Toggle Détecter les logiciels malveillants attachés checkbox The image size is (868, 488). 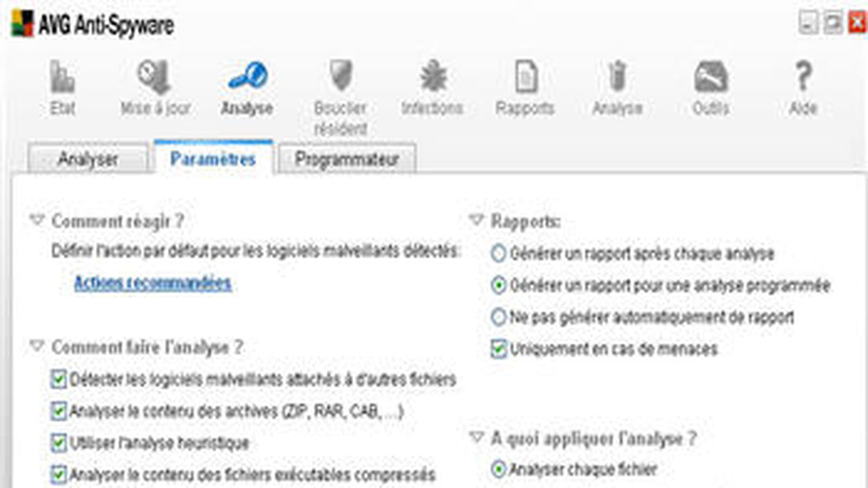(x=59, y=379)
